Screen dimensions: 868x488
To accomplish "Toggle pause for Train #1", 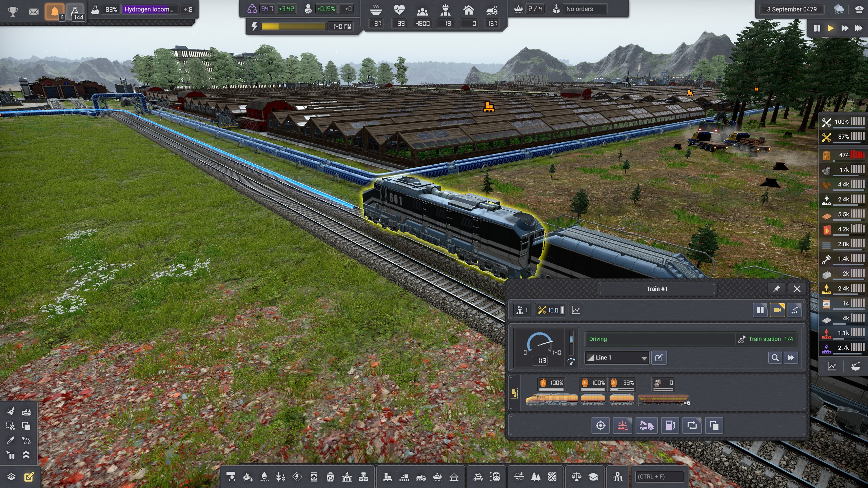I will point(760,310).
